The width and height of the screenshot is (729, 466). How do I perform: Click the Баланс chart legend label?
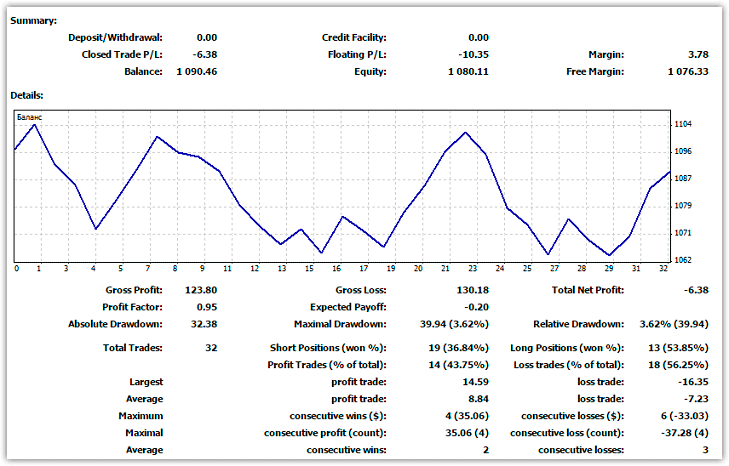click(30, 118)
